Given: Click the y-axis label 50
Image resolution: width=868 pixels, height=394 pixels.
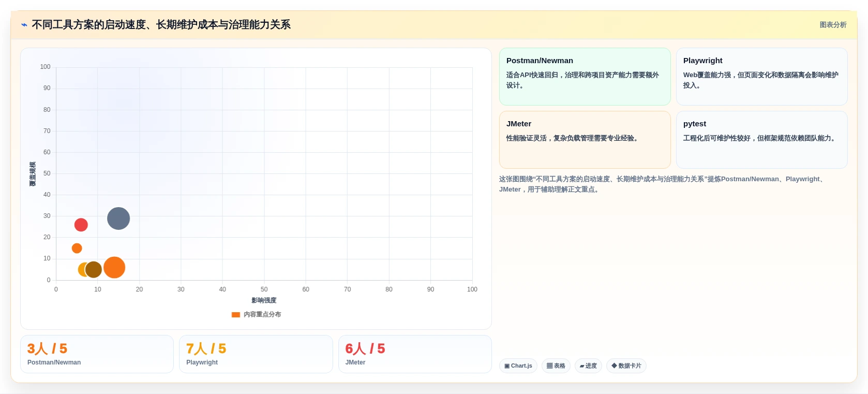Looking at the screenshot, I should click(47, 173).
